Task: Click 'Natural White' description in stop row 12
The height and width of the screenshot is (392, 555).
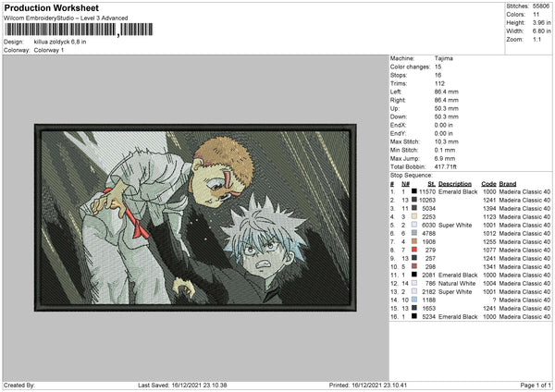Action: tap(457, 284)
